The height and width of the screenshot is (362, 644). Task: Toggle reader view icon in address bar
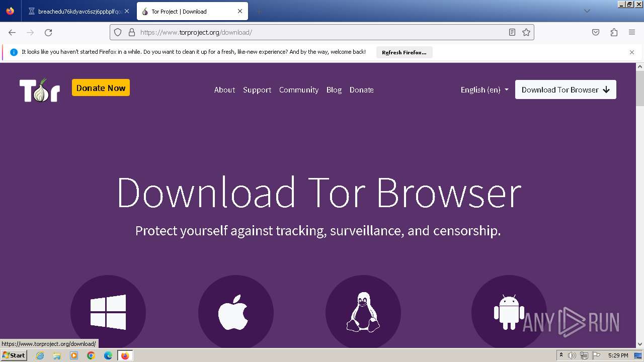512,32
